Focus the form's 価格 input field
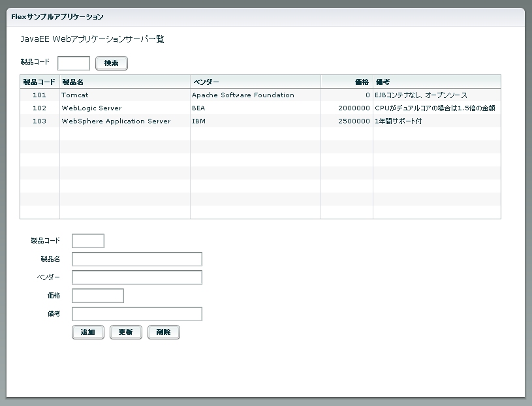532x406 pixels. pos(98,296)
